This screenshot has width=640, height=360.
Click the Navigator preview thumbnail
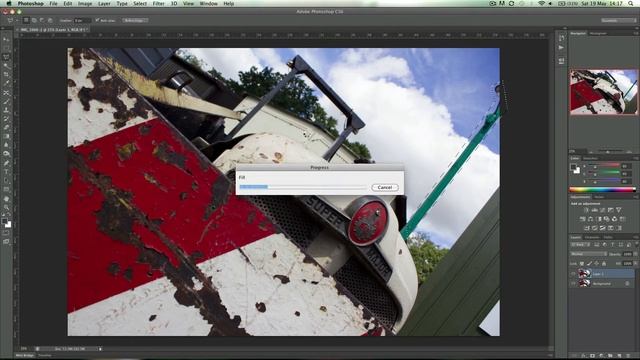point(604,92)
